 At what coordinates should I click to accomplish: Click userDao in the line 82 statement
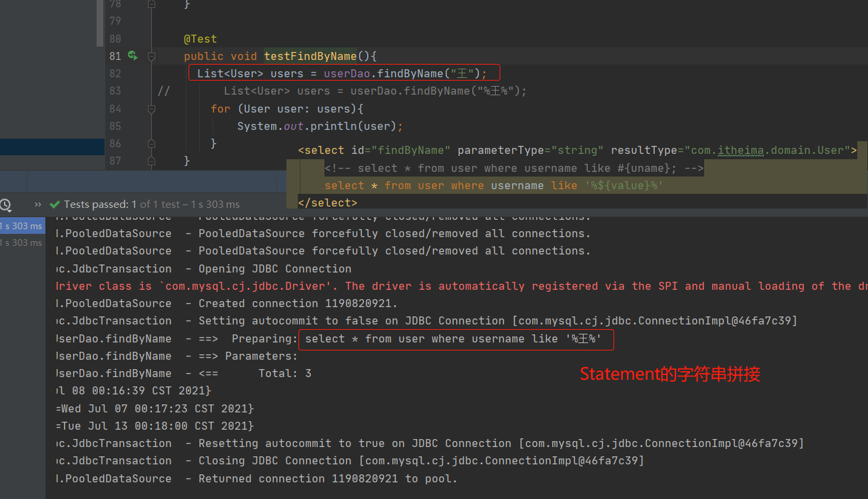coord(347,73)
